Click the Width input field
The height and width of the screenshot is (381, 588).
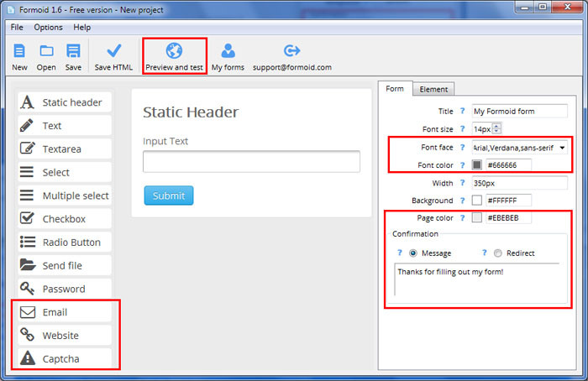(x=519, y=183)
